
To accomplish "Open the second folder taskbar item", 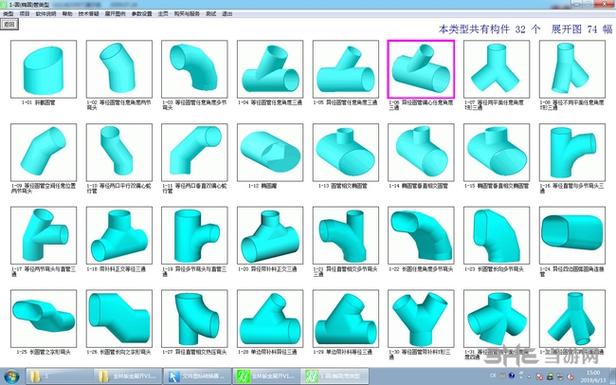I will pos(128,376).
